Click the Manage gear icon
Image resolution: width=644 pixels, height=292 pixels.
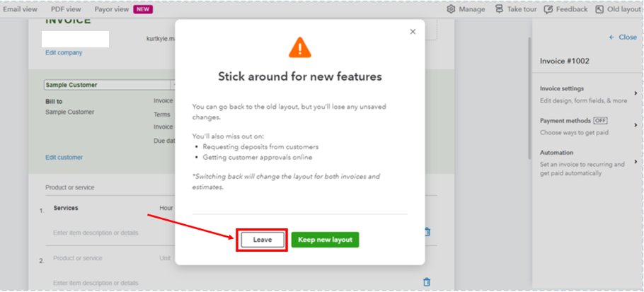coord(452,9)
